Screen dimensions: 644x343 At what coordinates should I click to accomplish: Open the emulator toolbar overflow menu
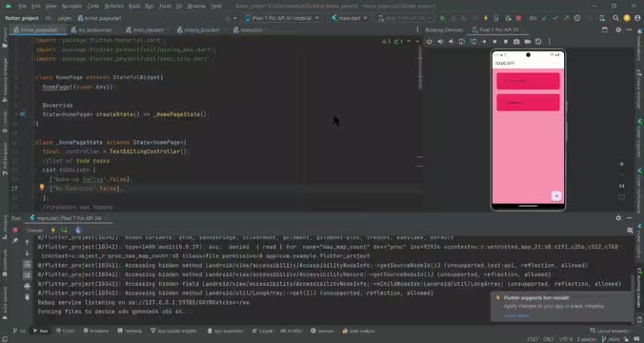[x=549, y=42]
